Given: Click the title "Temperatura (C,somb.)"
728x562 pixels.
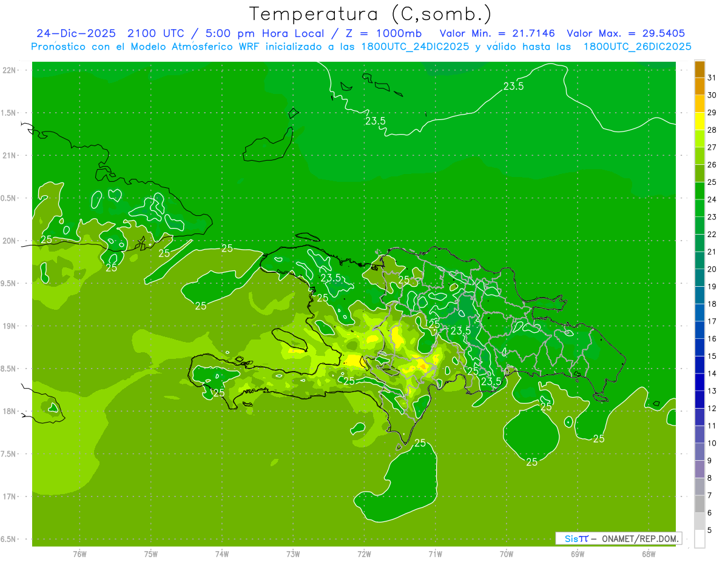Looking at the screenshot, I should (370, 13).
